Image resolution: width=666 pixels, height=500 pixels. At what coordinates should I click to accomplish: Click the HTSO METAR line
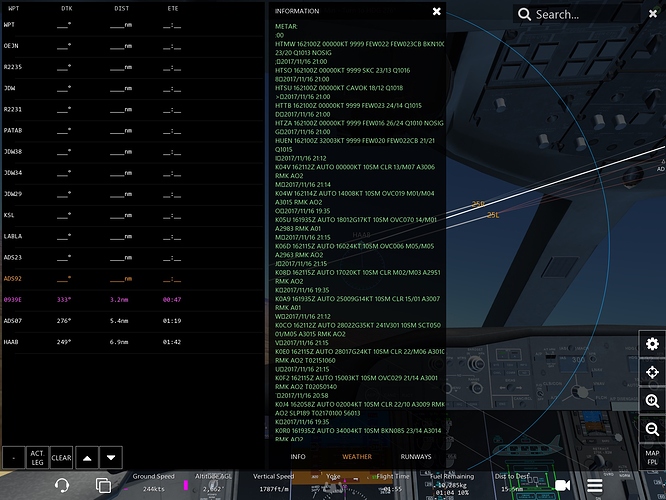click(x=342, y=71)
